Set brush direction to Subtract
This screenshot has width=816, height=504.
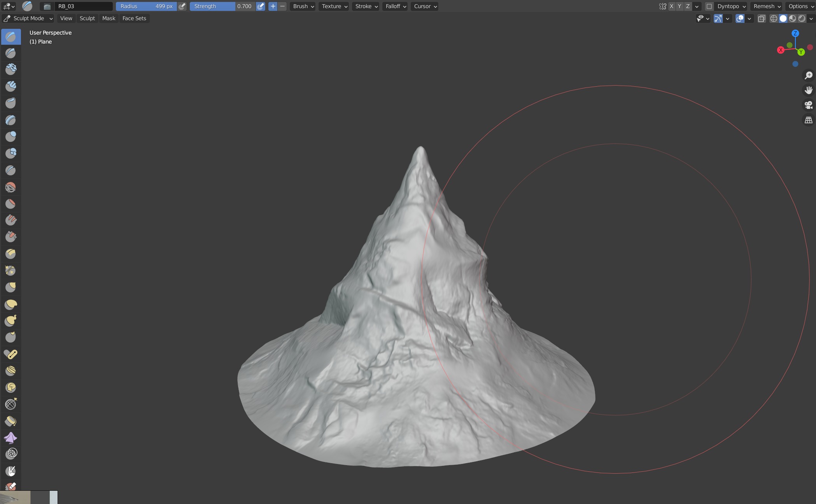point(283,6)
